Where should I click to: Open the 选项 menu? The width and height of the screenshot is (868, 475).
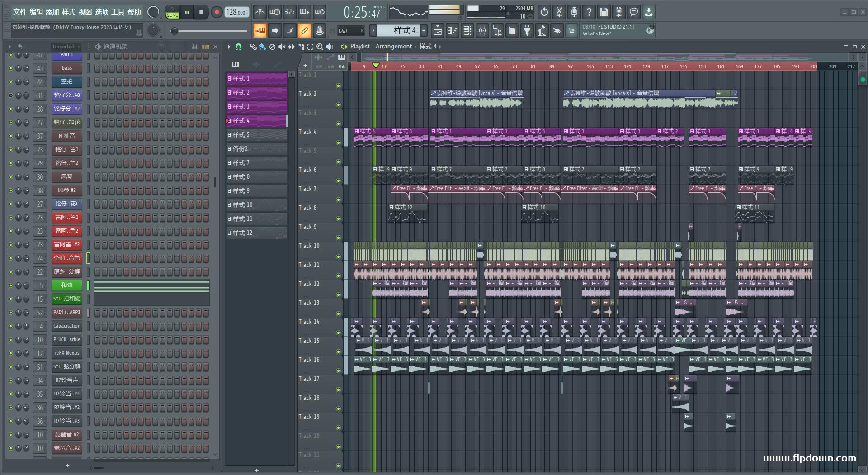[x=102, y=12]
